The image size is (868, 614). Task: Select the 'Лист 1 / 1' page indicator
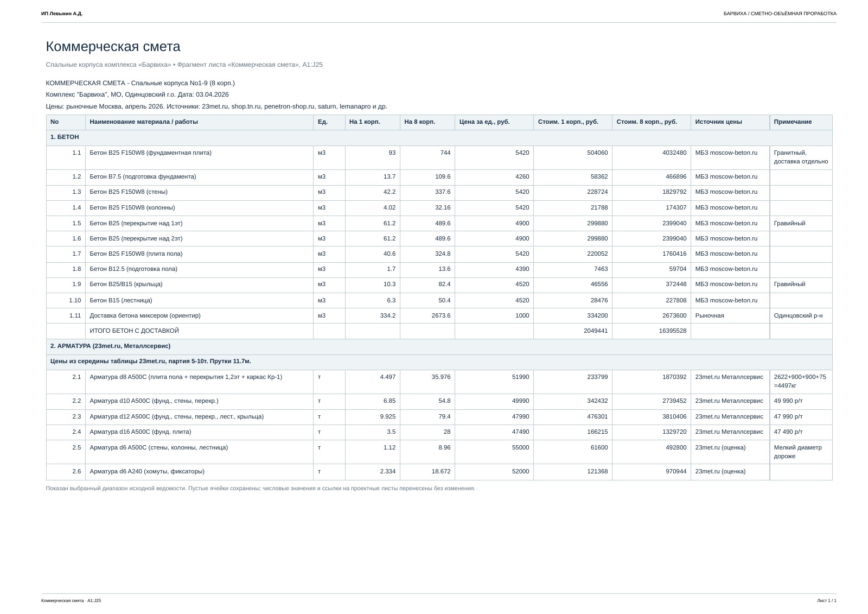click(827, 600)
